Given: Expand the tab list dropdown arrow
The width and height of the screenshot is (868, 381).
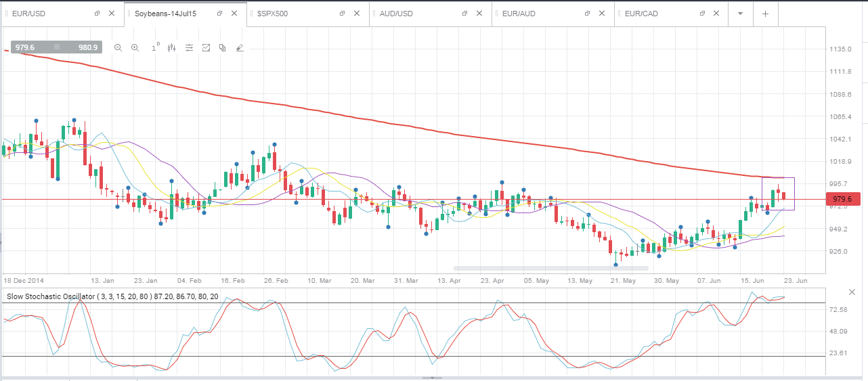Looking at the screenshot, I should [741, 14].
